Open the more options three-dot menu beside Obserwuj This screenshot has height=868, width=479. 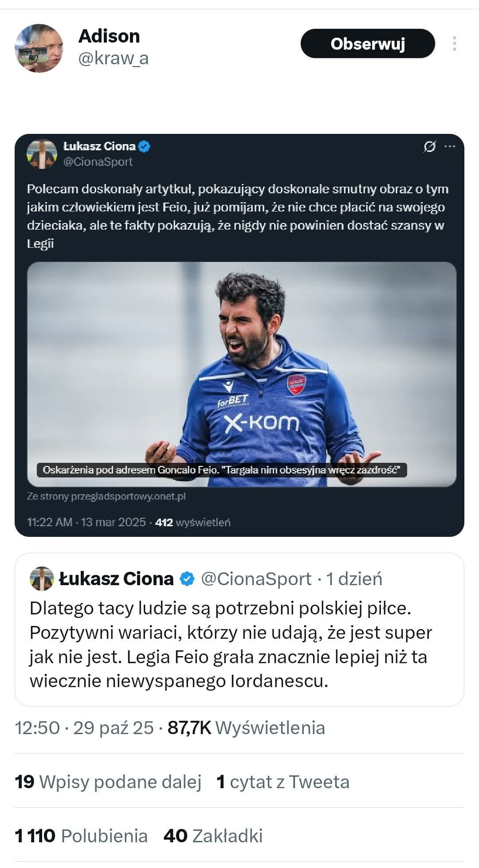point(454,43)
